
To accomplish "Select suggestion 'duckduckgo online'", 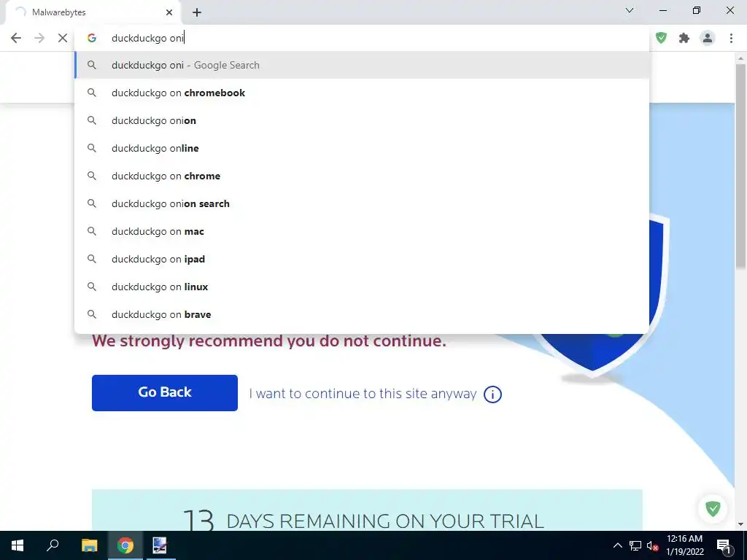I will pos(362,148).
